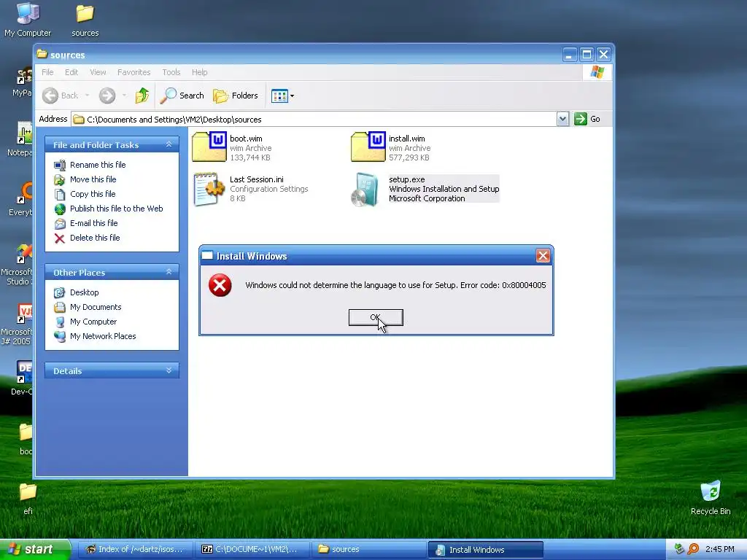Go to My Computer under Other Places

tap(93, 322)
